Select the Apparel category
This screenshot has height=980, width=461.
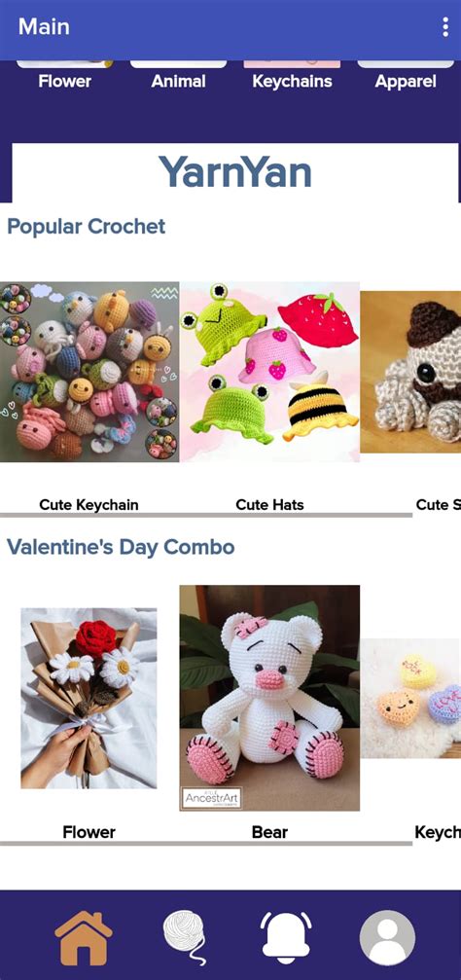click(x=406, y=82)
